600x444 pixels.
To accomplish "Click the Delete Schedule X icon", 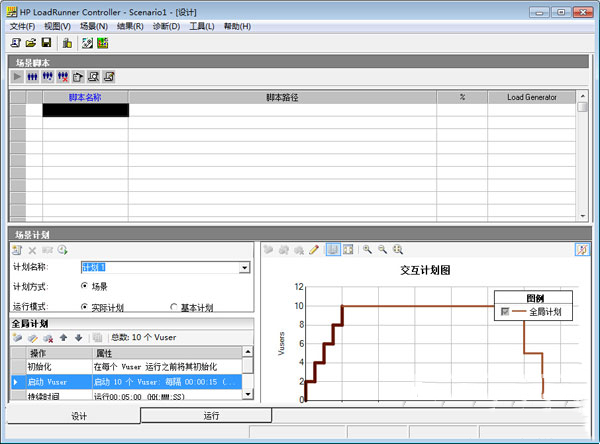I will coord(32,250).
